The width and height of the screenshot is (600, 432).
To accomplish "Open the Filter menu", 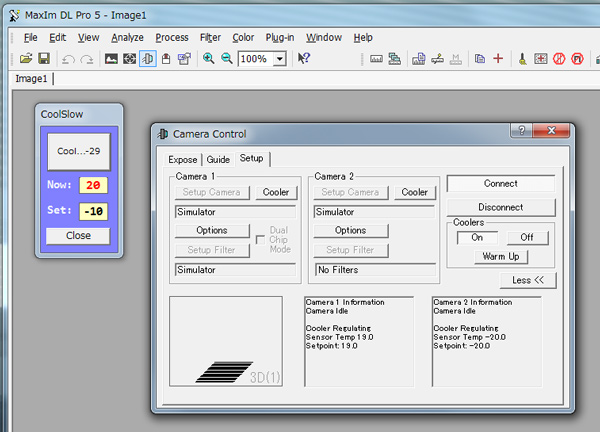I will [x=210, y=37].
